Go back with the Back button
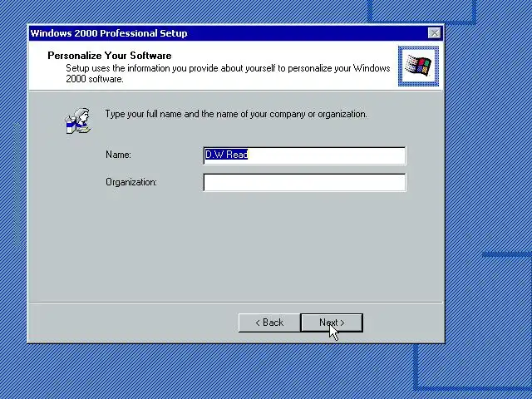 click(269, 323)
